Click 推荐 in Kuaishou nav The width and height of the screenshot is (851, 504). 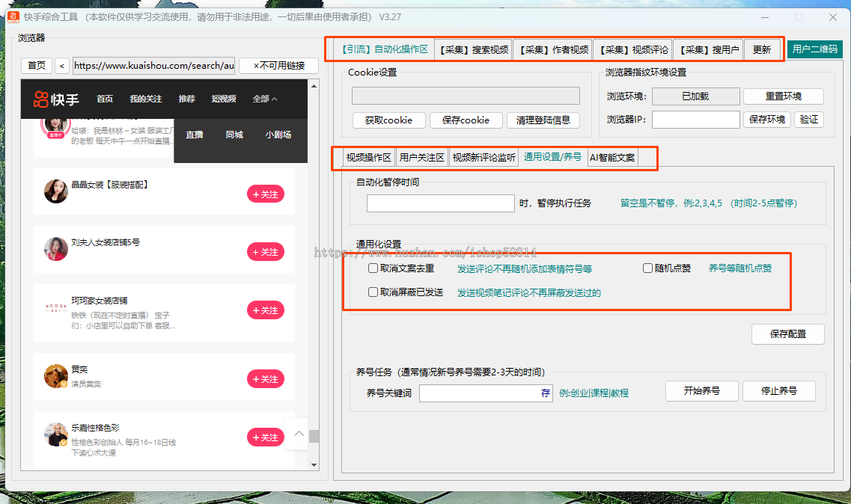click(x=186, y=99)
